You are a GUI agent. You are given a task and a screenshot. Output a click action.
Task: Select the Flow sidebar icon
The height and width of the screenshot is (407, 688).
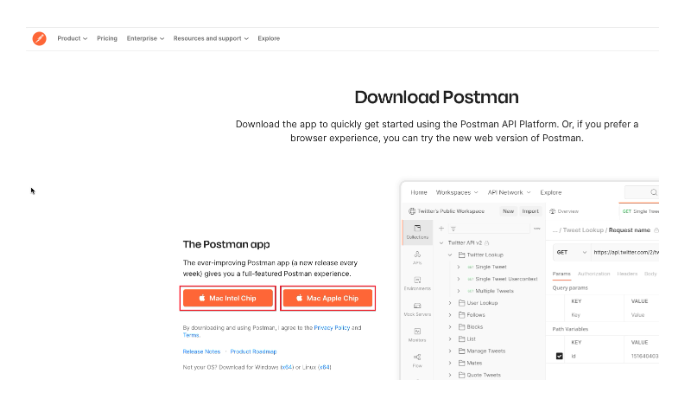pos(417,361)
